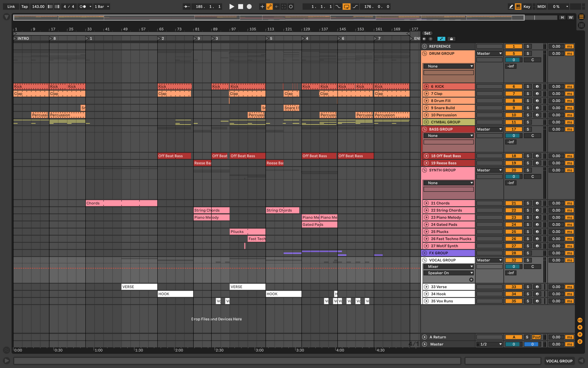588x368 pixels.
Task: Switch on MIDI map mode
Action: pyautogui.click(x=541, y=7)
